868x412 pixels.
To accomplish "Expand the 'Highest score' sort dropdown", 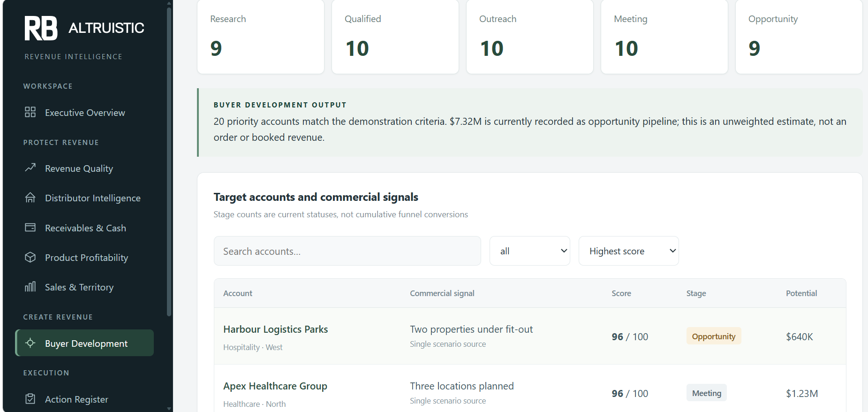I will point(629,251).
